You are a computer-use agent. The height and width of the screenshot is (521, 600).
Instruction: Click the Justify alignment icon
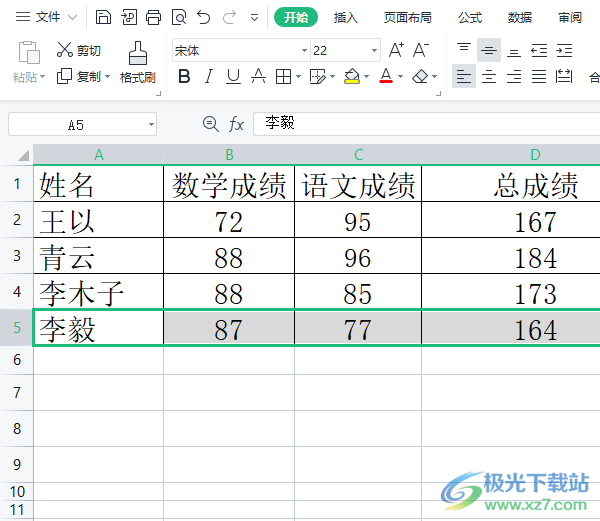pyautogui.click(x=539, y=77)
